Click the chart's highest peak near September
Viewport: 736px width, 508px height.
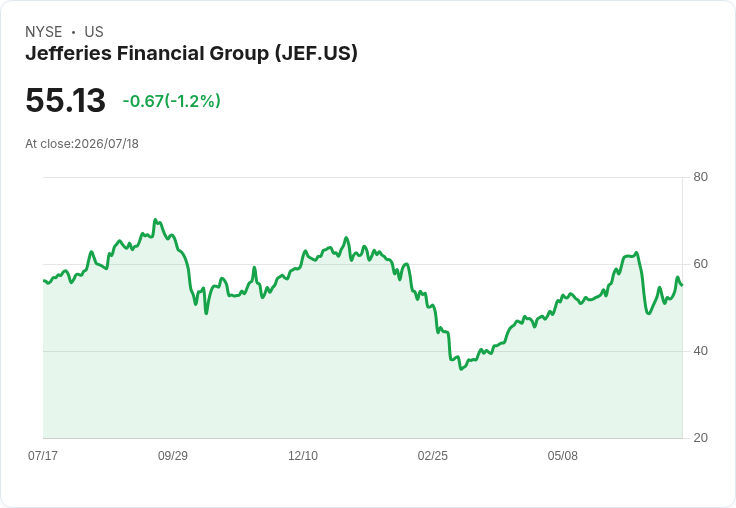pyautogui.click(x=155, y=220)
